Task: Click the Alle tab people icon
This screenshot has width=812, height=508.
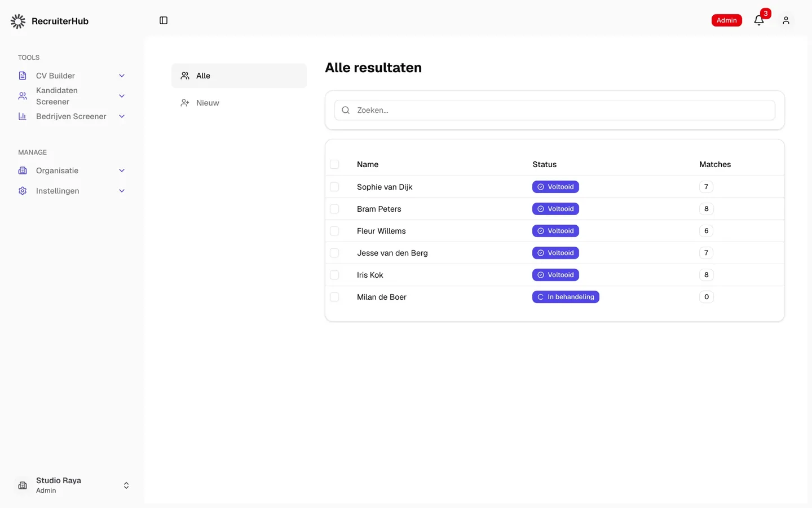Action: [x=185, y=76]
